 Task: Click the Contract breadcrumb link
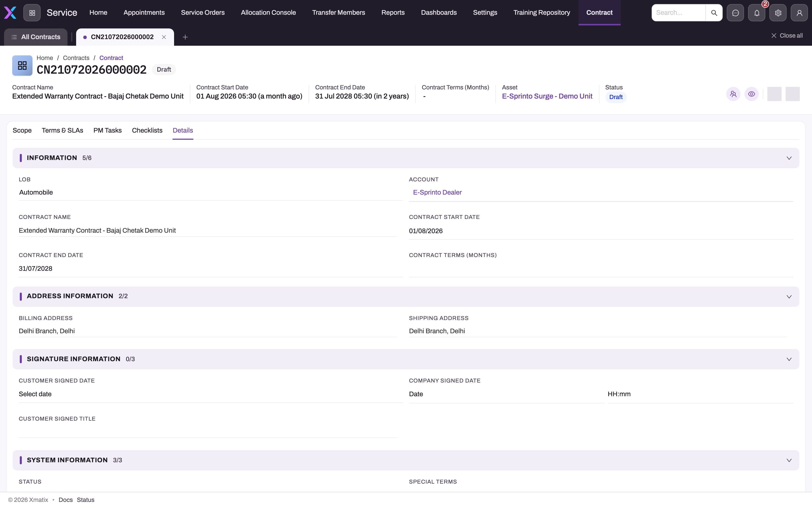[111, 58]
